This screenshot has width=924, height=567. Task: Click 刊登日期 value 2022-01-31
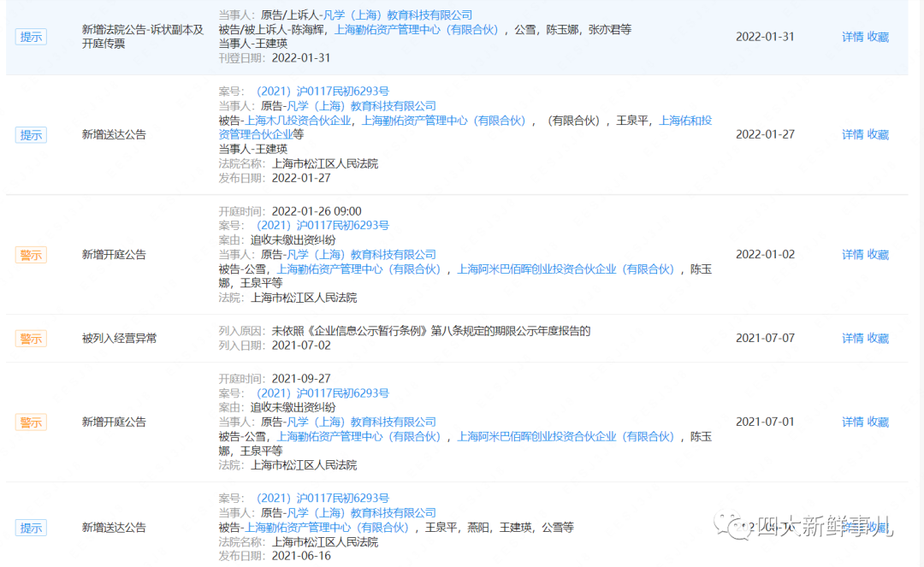301,58
